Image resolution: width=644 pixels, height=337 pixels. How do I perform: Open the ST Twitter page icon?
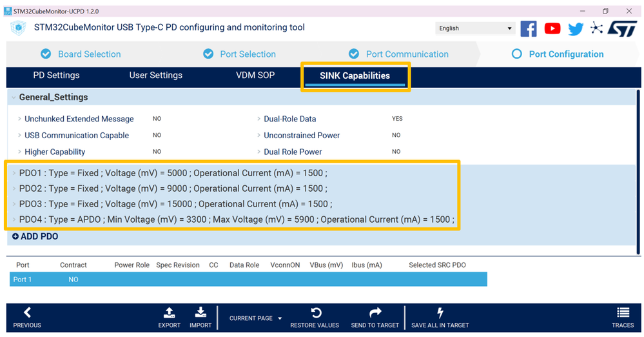tap(575, 28)
